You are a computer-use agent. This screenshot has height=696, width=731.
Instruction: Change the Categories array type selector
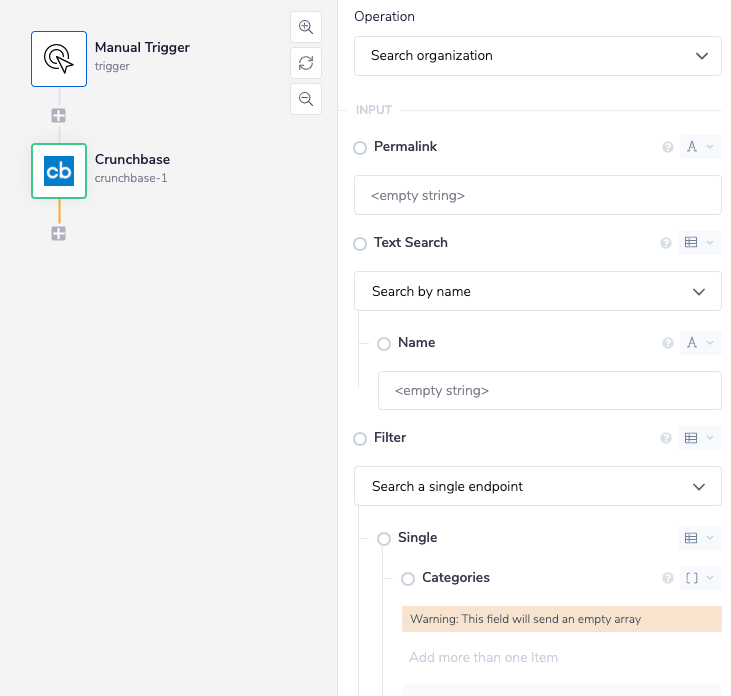700,578
